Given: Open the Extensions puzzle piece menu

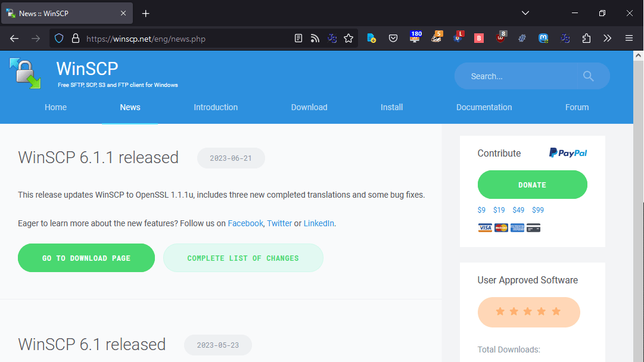Looking at the screenshot, I should tap(586, 38).
